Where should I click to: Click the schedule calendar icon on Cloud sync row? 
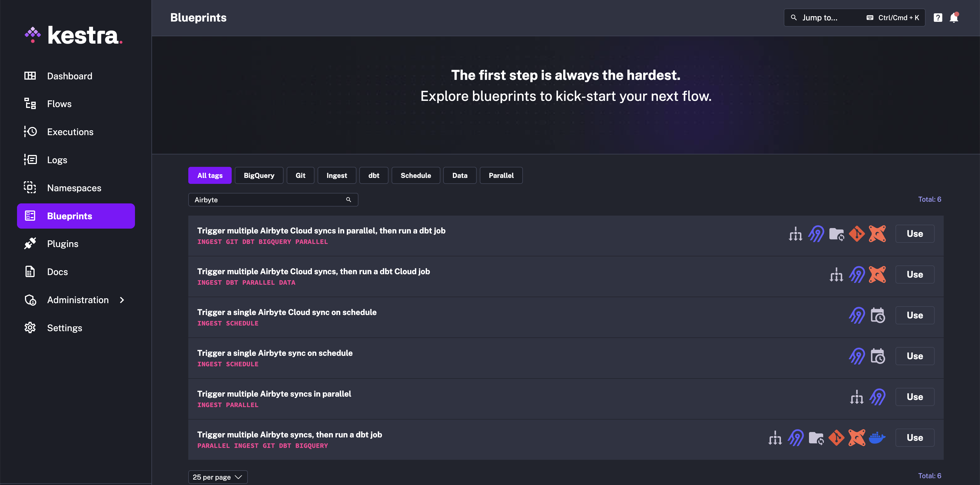click(878, 315)
